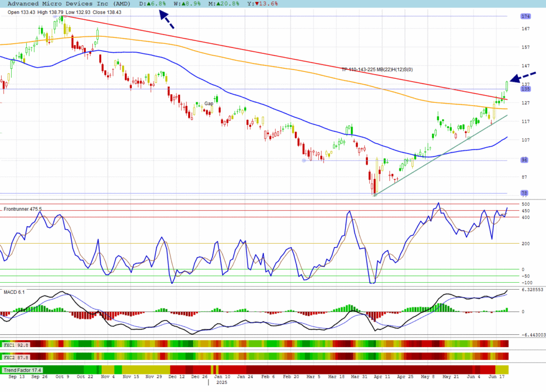Select the daily change D: 6.8% value
This screenshot has width=546, height=392.
click(x=152, y=4)
